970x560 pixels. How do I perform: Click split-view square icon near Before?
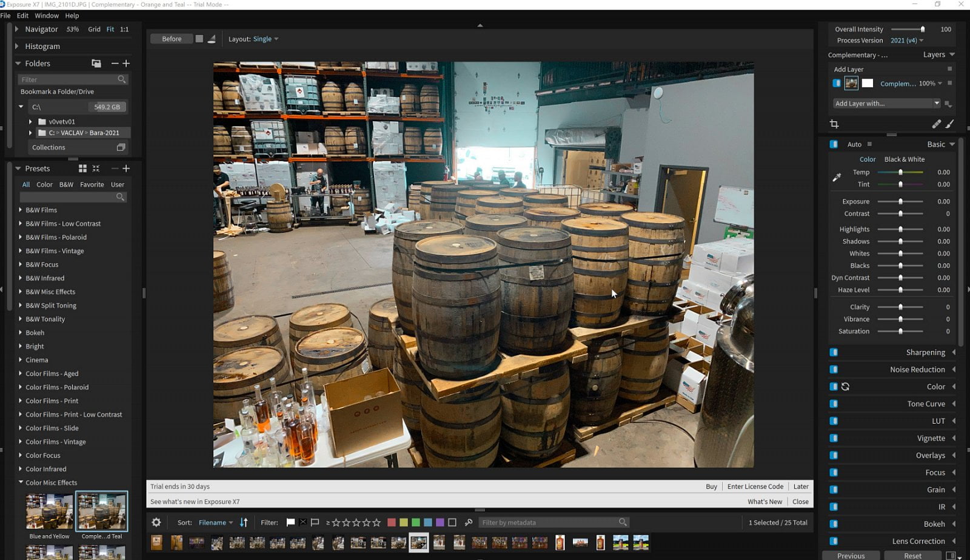click(199, 39)
